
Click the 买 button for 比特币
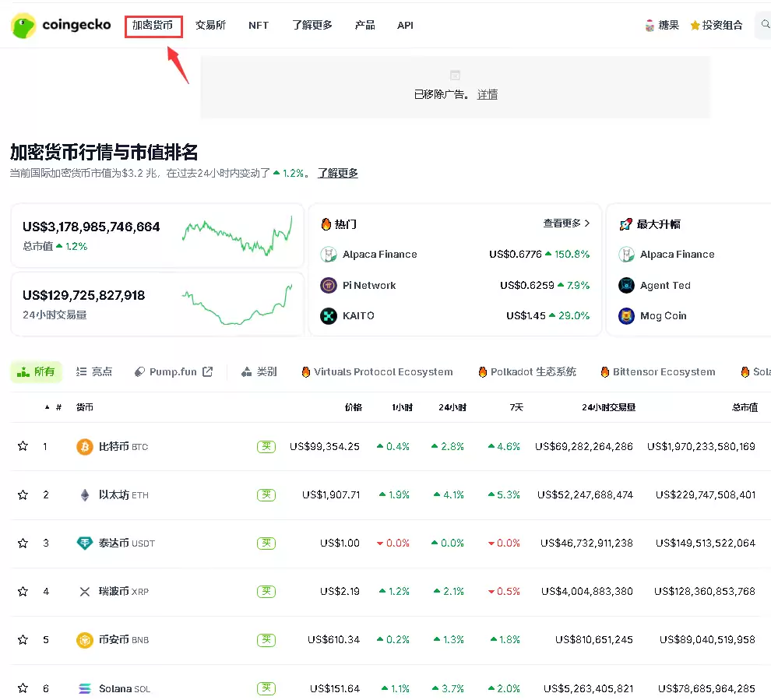(266, 446)
